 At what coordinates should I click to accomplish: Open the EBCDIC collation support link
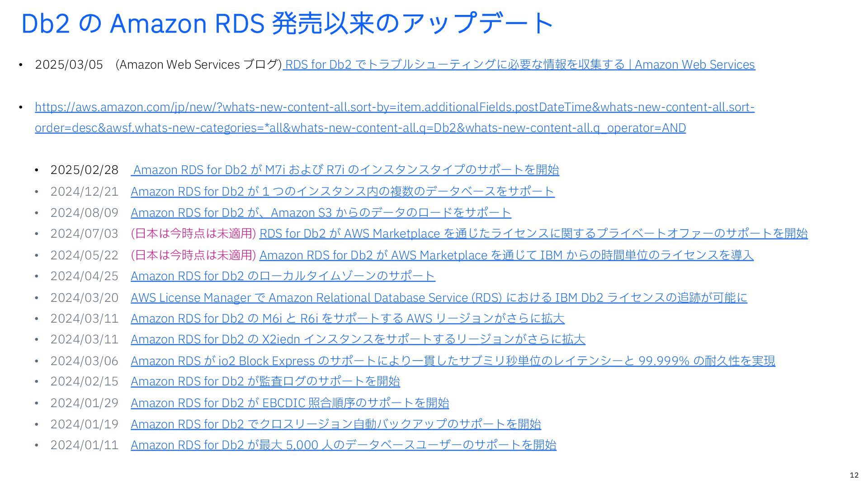click(289, 403)
